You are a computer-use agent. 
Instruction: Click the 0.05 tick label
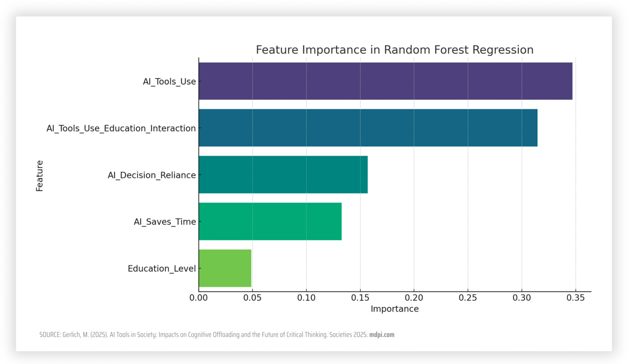tap(252, 298)
